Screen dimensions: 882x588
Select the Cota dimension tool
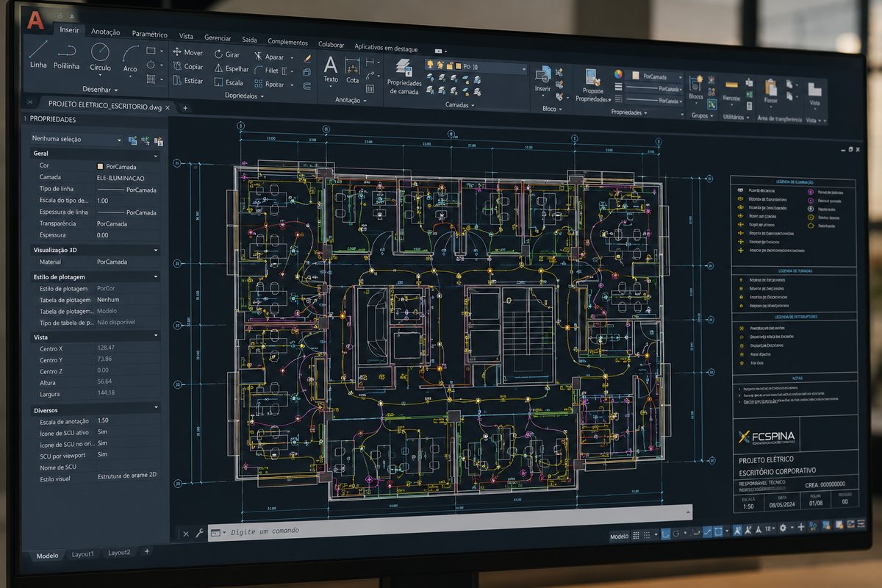pyautogui.click(x=353, y=71)
